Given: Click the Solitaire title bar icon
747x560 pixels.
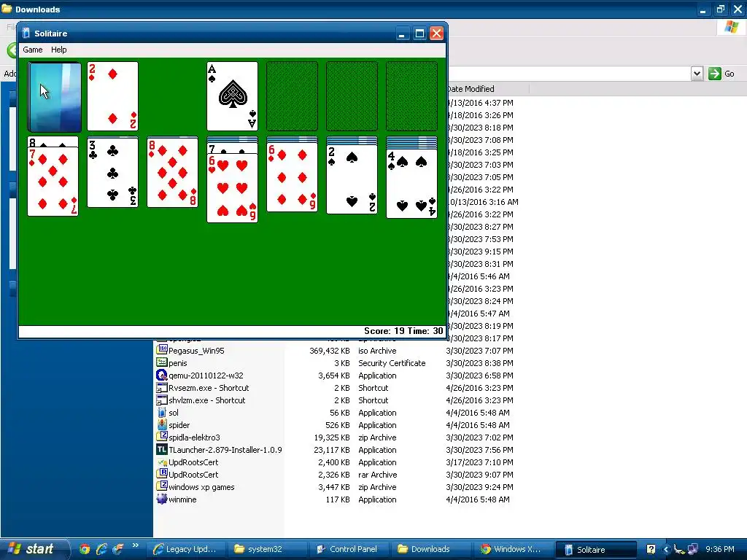Looking at the screenshot, I should coord(26,34).
